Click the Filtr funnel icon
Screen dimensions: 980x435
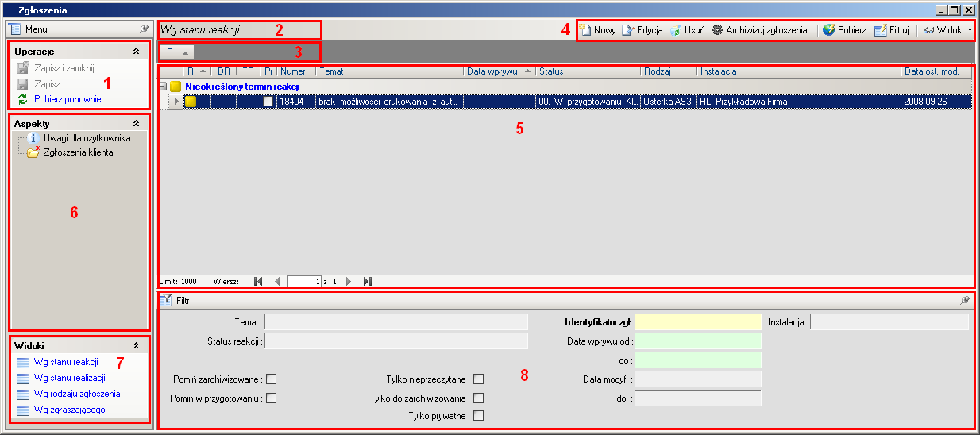166,300
